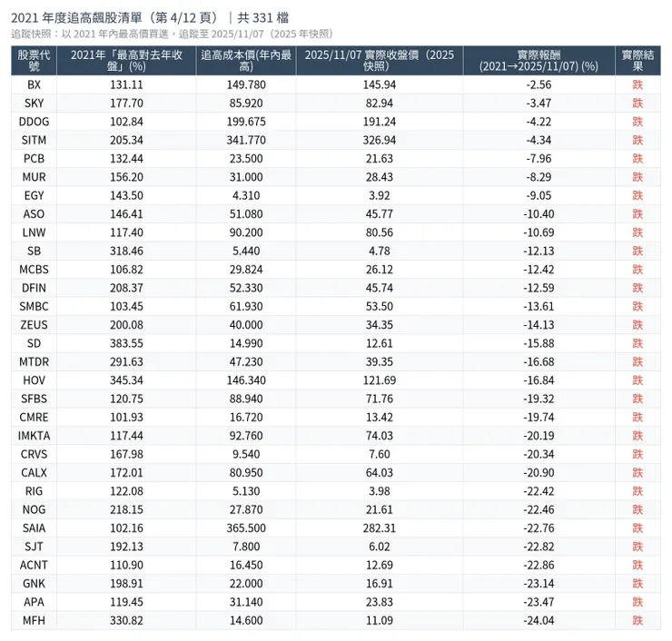Viewport: 672px width, 641px height.
Task: Click the 2021年「最高對去年收盤」(%) header
Action: pyautogui.click(x=126, y=61)
